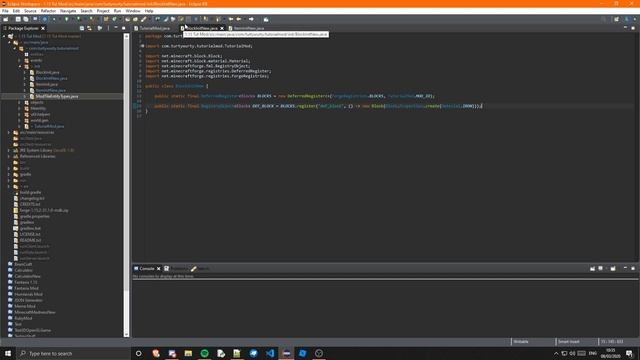The height and width of the screenshot is (360, 640).
Task: Click Open Console icon in Console toolbar
Action: 613,269
